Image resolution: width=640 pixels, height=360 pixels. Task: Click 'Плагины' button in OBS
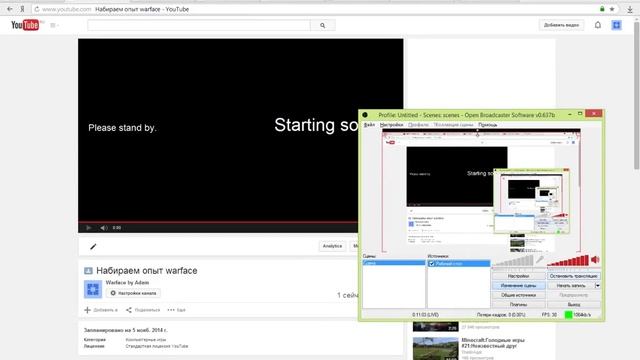coord(519,304)
